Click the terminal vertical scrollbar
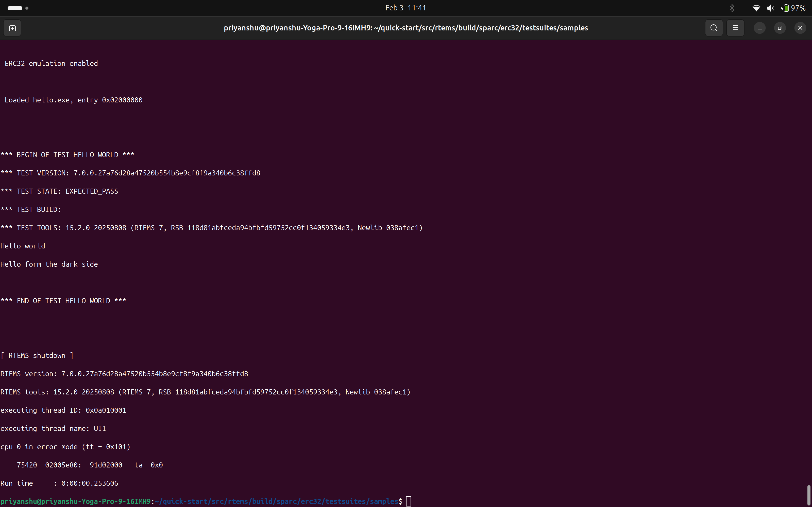This screenshot has height=507, width=812. [x=809, y=494]
